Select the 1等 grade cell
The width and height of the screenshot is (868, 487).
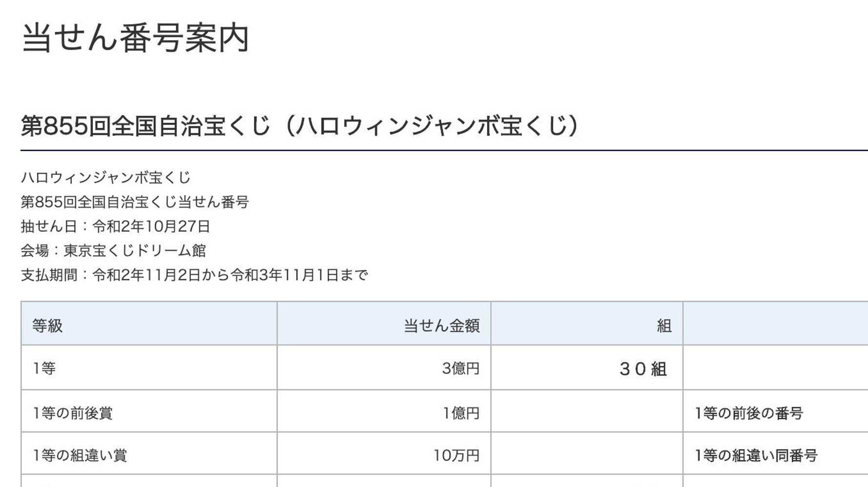44,368
